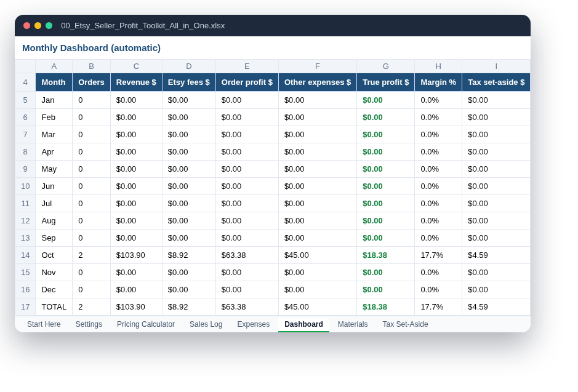Viewport: 578px width, 392px height.
Task: Select the Feb month cell
Action: [x=54, y=118]
